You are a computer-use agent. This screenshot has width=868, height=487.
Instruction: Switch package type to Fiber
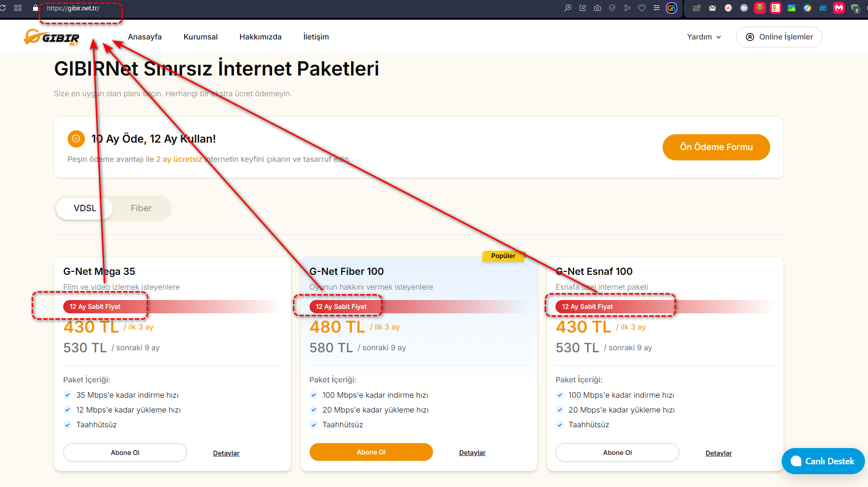[141, 208]
